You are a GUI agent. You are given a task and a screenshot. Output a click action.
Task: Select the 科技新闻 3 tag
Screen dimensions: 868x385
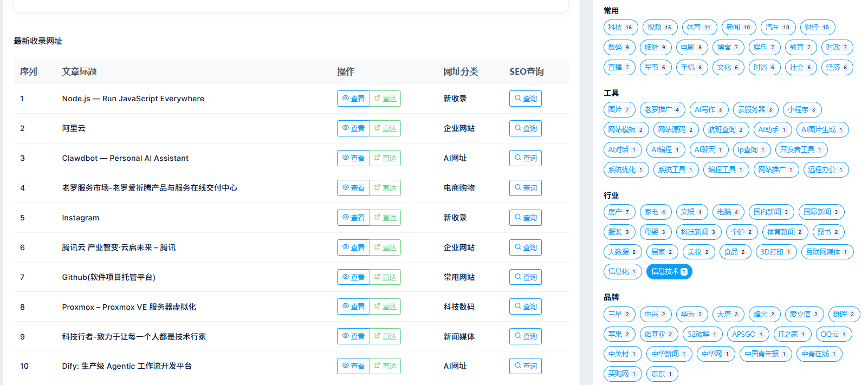pyautogui.click(x=699, y=232)
